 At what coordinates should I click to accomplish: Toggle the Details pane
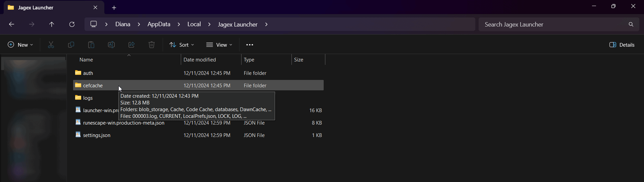click(622, 45)
